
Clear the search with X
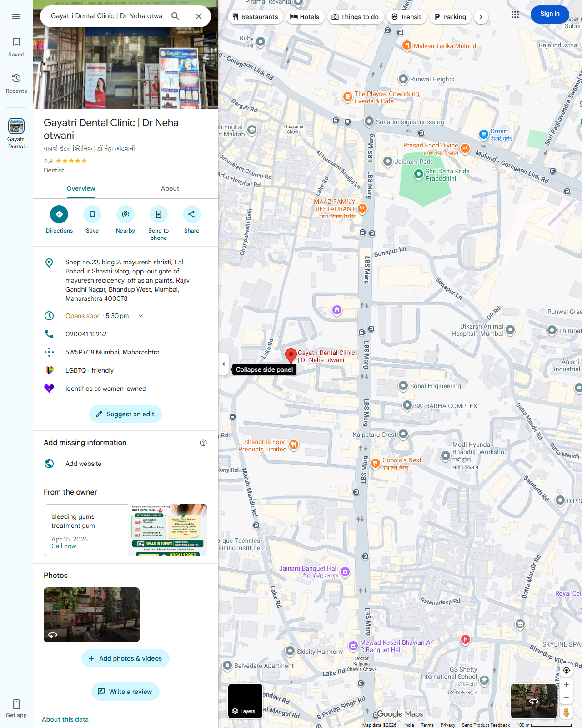point(199,16)
